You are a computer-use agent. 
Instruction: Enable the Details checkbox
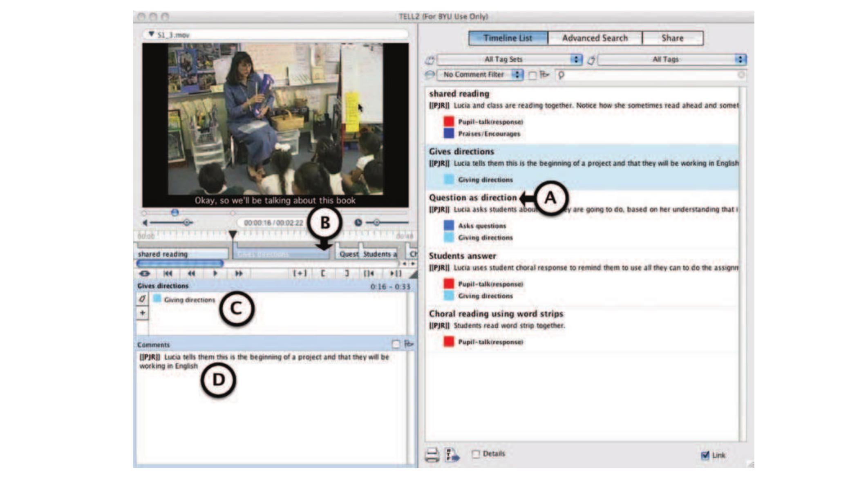[476, 454]
